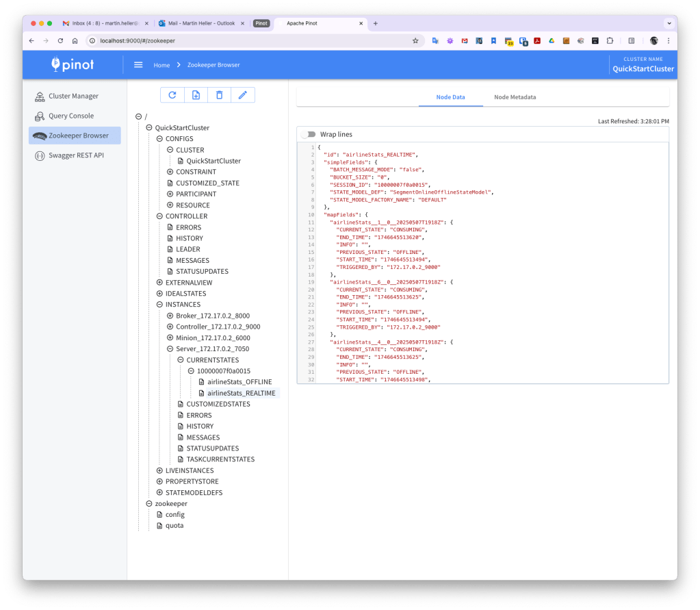Select the Node Data tab

450,97
